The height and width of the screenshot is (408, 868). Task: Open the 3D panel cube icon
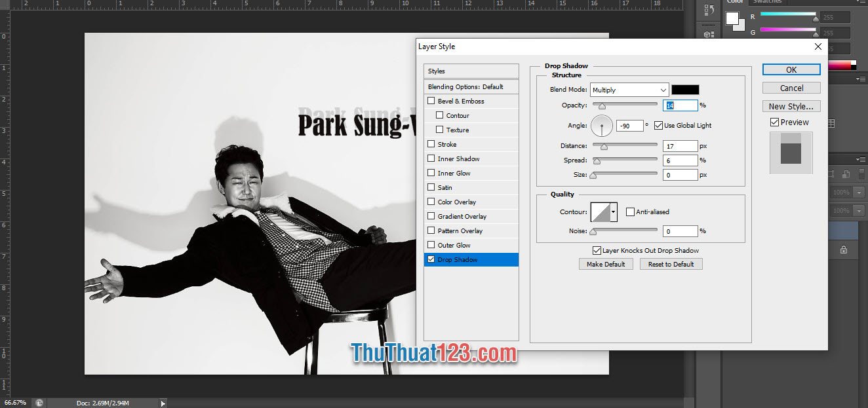pyautogui.click(x=709, y=35)
